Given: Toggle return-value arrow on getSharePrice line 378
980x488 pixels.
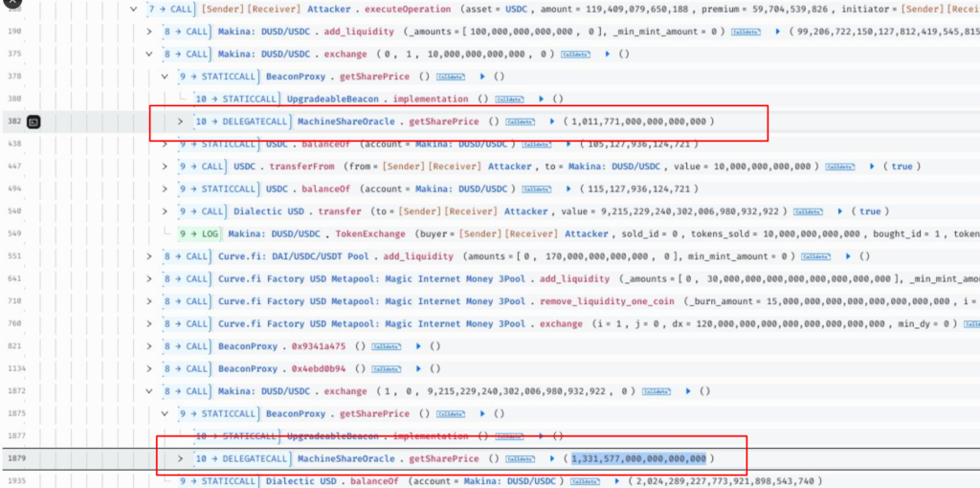Looking at the screenshot, I should click(482, 77).
